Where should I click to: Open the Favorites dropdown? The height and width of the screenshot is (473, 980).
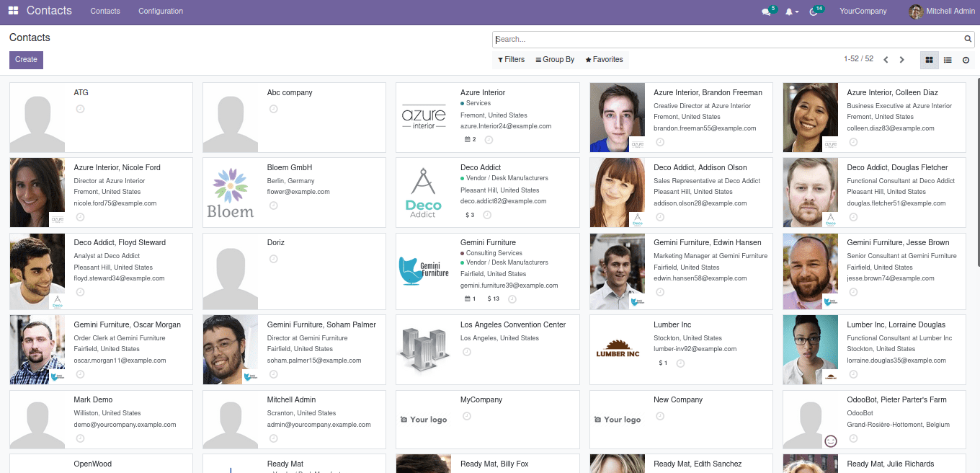604,60
